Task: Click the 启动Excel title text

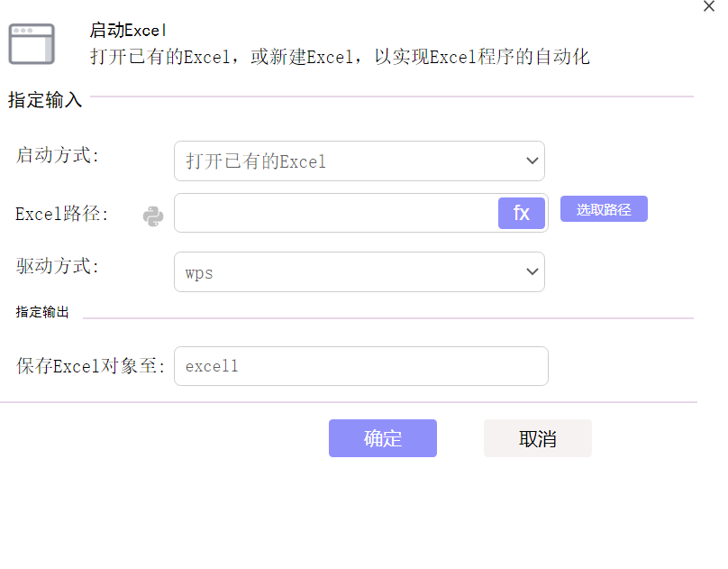Action: click(x=128, y=30)
